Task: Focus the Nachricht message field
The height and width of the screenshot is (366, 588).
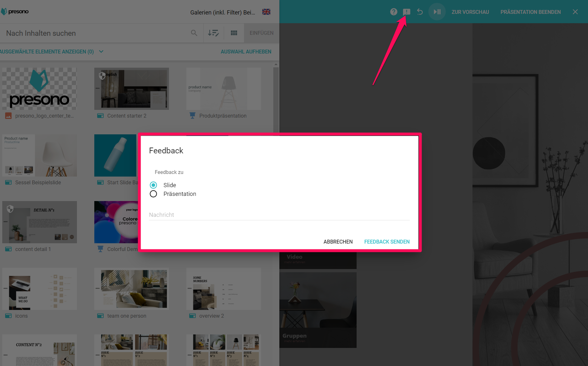Action: (279, 215)
